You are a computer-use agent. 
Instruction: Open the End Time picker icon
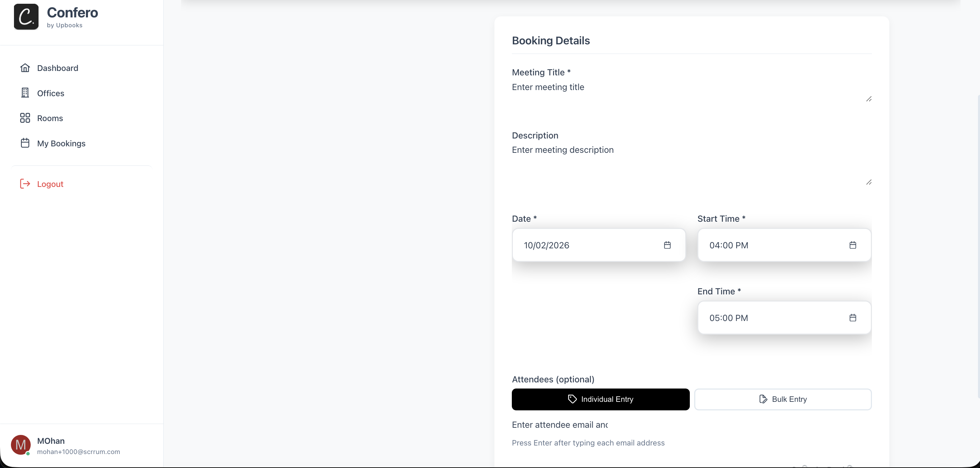point(852,318)
